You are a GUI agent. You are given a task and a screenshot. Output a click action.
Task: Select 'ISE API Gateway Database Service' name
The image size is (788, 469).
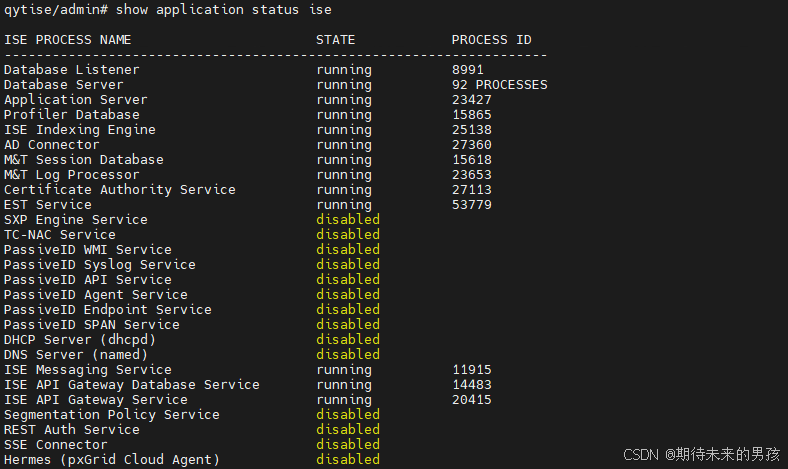click(x=132, y=385)
